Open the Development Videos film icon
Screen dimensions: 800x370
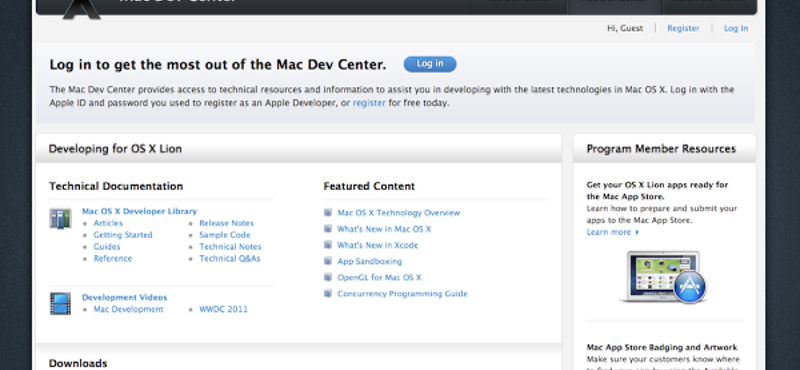click(x=60, y=303)
